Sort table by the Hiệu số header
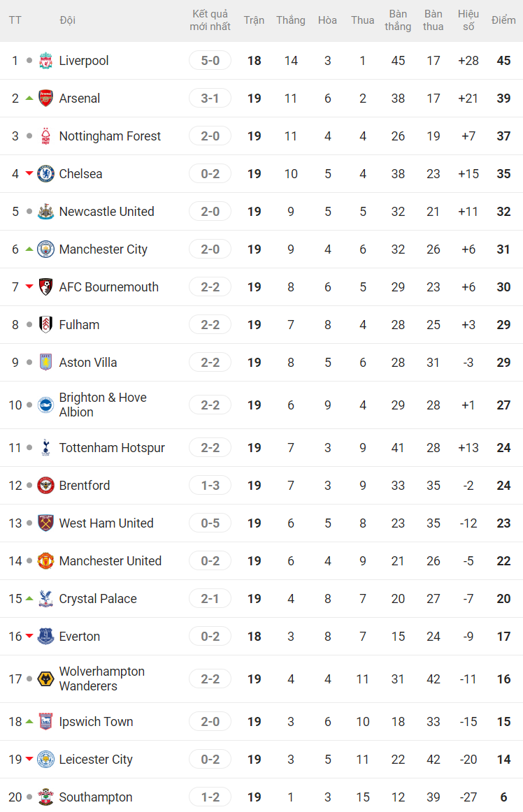The height and width of the screenshot is (812, 523). (468, 20)
